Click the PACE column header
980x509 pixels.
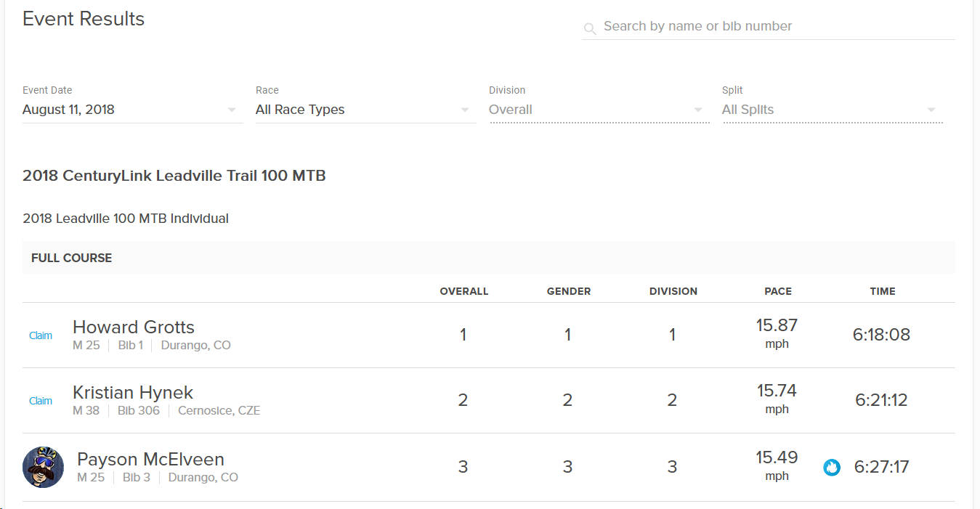[778, 291]
